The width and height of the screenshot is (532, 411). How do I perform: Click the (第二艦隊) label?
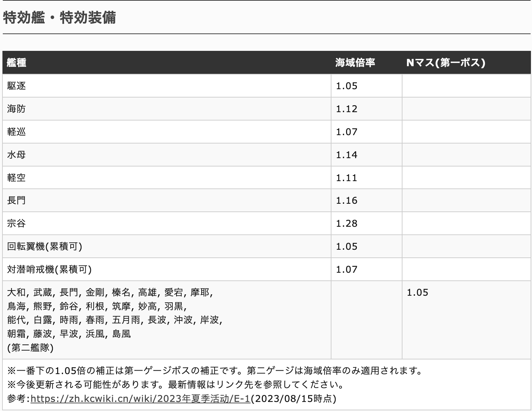tap(30, 348)
